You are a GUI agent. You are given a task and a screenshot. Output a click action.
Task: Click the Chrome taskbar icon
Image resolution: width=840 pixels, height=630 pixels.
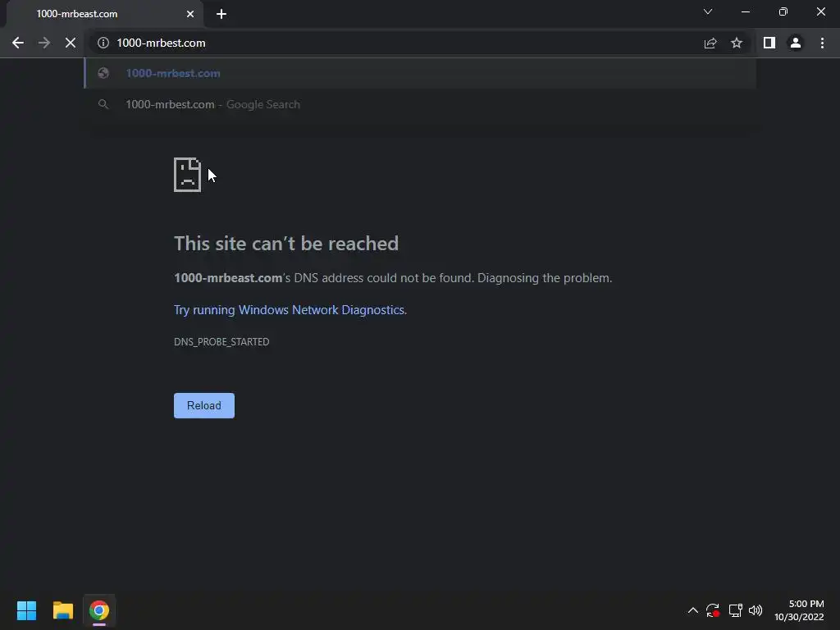(x=99, y=610)
